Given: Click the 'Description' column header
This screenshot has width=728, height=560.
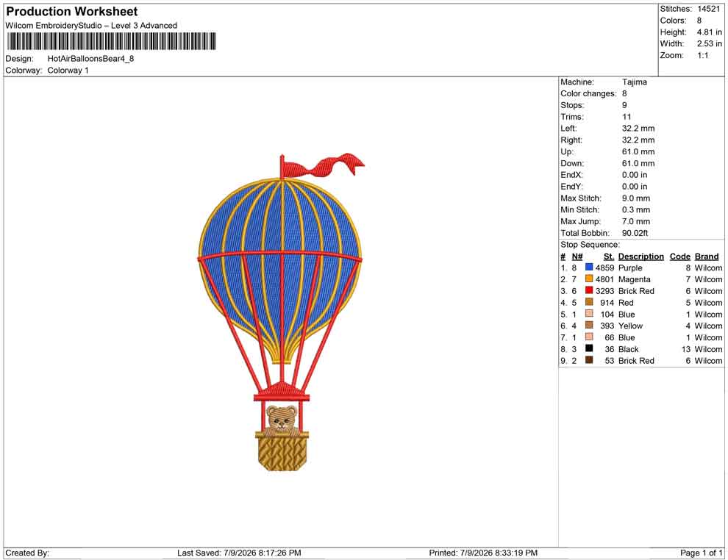Looking at the screenshot, I should click(x=641, y=256).
